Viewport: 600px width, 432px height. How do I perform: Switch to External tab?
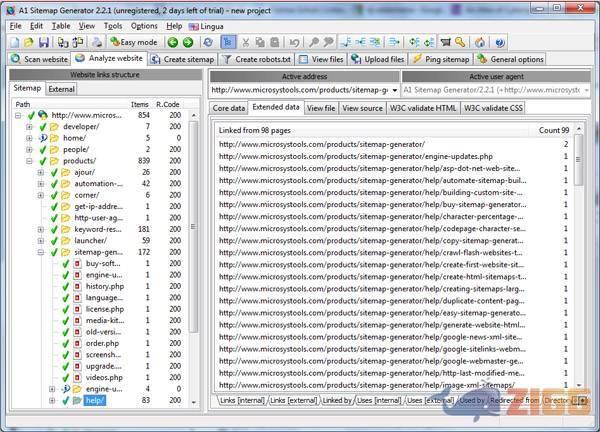pyautogui.click(x=61, y=89)
